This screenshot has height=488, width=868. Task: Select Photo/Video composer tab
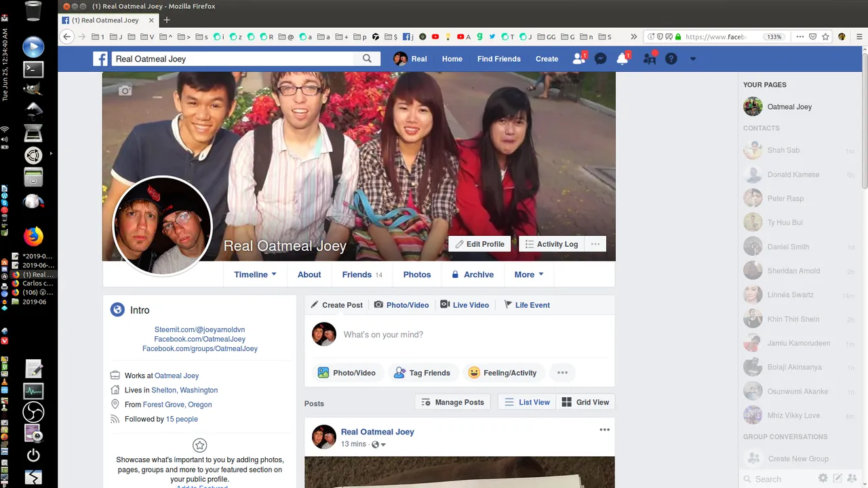[x=401, y=305]
